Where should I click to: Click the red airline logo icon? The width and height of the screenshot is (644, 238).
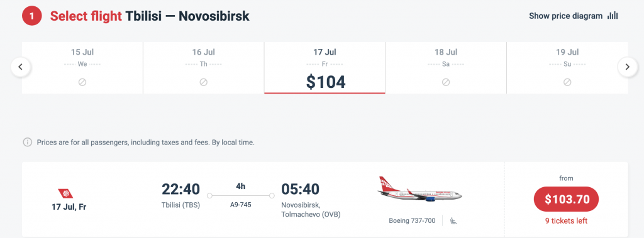pyautogui.click(x=65, y=193)
